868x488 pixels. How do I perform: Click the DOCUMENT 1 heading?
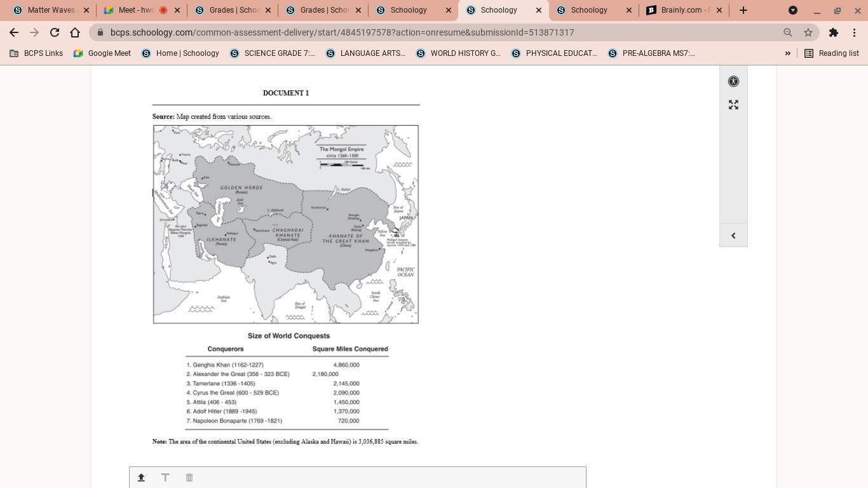coord(286,93)
